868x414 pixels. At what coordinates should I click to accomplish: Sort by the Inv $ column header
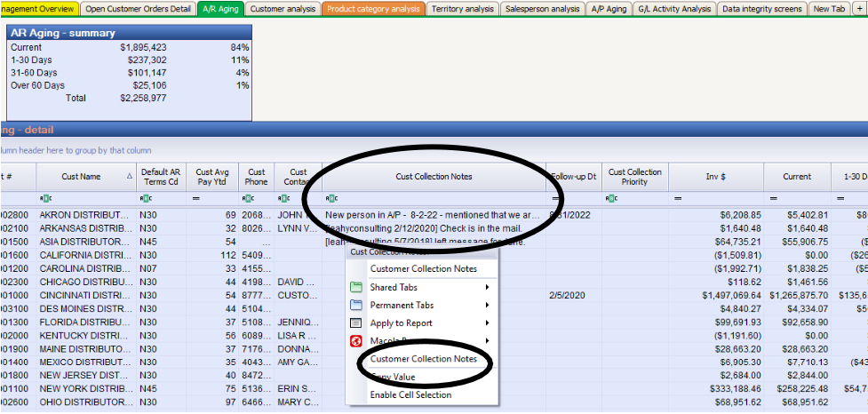[716, 177]
